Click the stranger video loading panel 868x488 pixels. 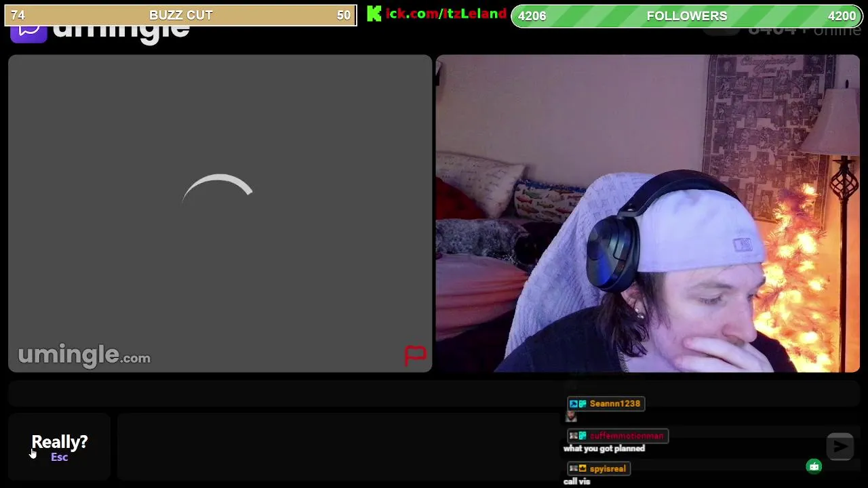click(x=220, y=213)
